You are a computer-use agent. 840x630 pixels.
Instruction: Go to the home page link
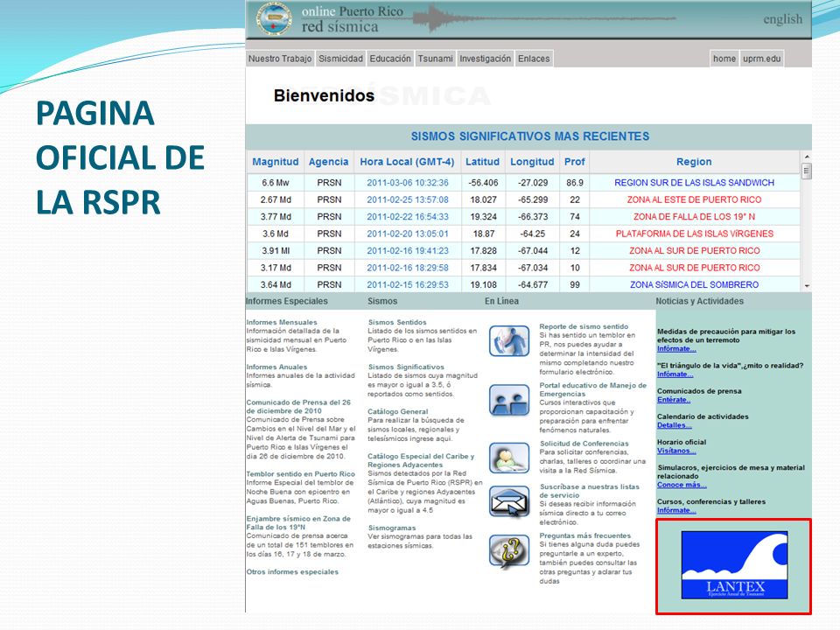point(724,59)
